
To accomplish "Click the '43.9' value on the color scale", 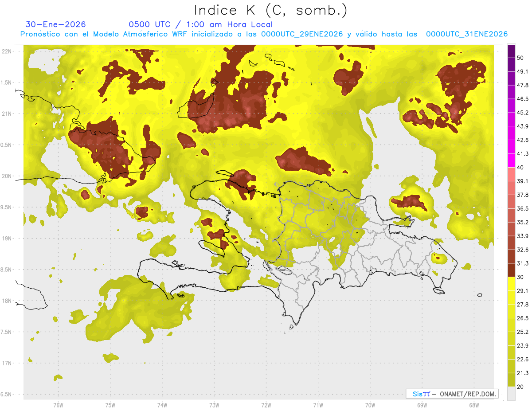I will pyautogui.click(x=523, y=126).
